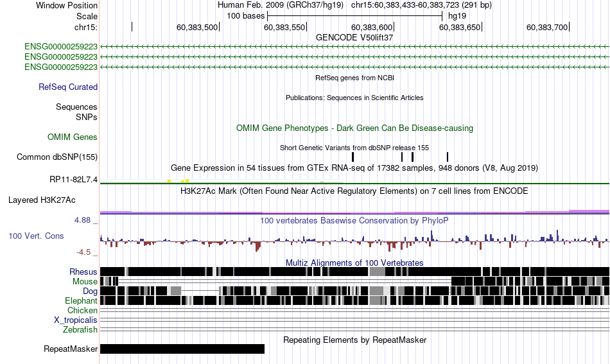Screen dimensions: 610x364
Task: Click the hg19 label beside the scale bar
Action: (x=457, y=16)
